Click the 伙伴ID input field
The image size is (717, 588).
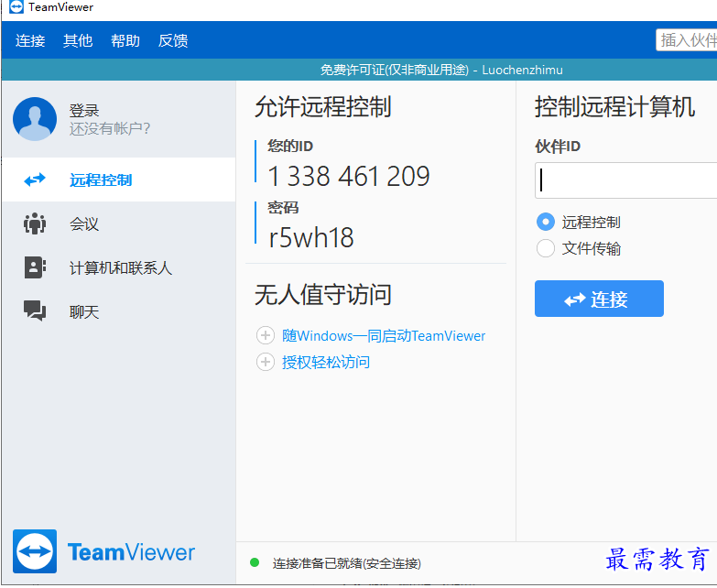[626, 180]
